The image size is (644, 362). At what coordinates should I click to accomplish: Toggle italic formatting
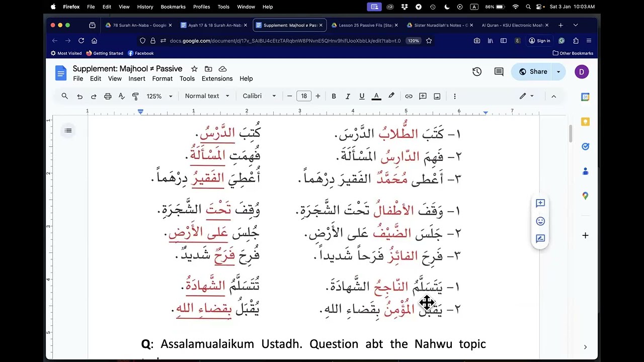tap(348, 96)
